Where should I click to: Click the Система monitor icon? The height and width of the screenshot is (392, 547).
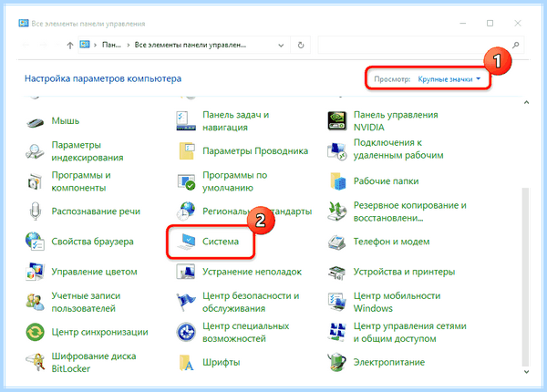[187, 242]
